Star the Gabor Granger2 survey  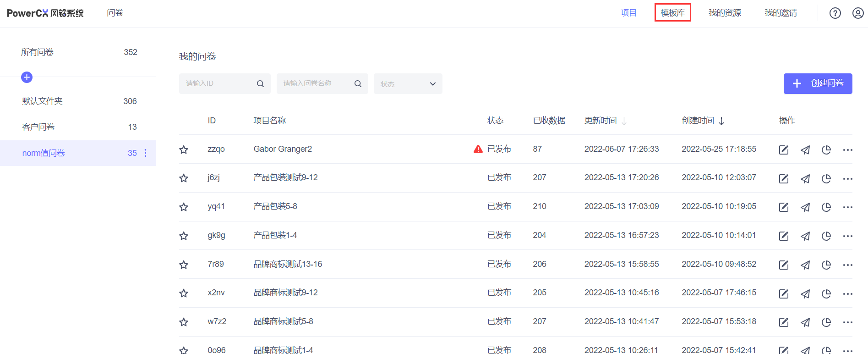pyautogui.click(x=184, y=149)
